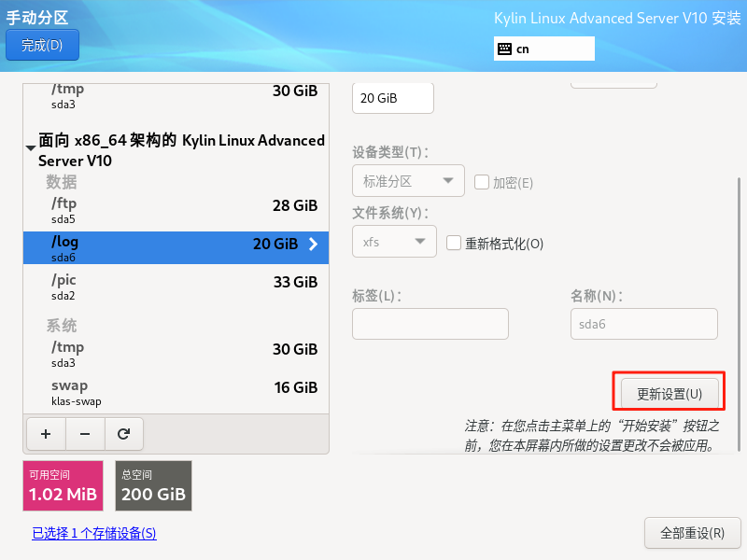Click the right panel vertical scrollbar
747x560 pixels.
pos(739,315)
